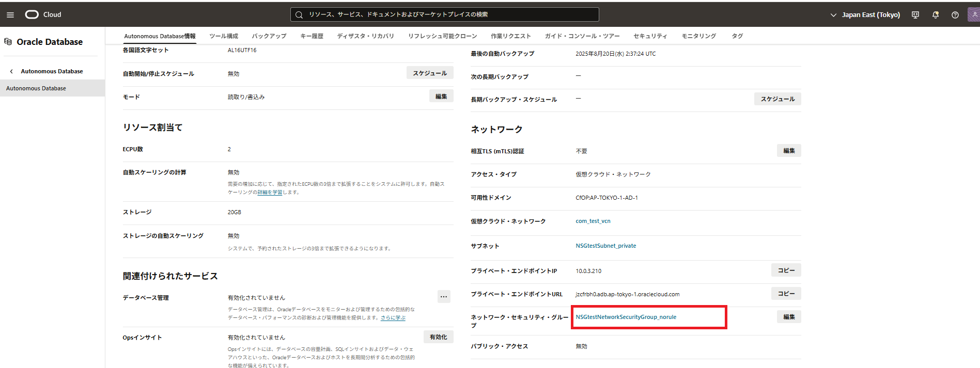Click the Autonomous Database breadcrumb heading
Screen dimensions: 980x368
pyautogui.click(x=52, y=71)
